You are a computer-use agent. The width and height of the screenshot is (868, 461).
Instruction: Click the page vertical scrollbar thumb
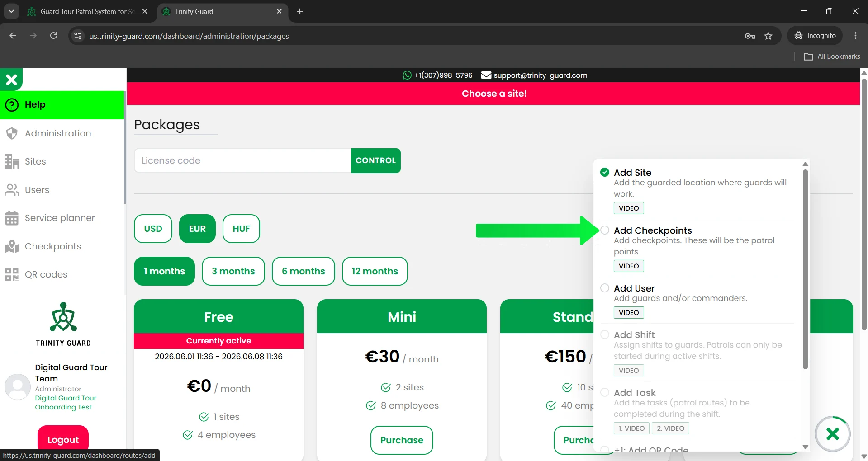[864, 204]
